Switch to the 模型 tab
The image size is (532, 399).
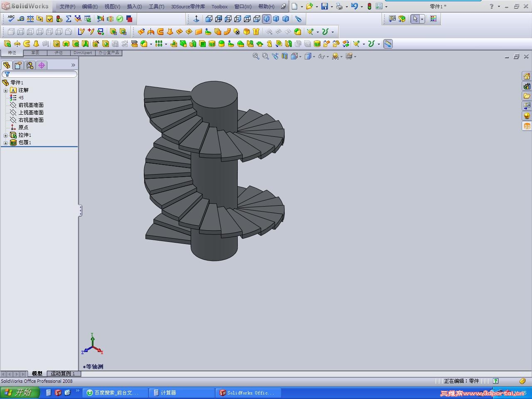[37, 374]
